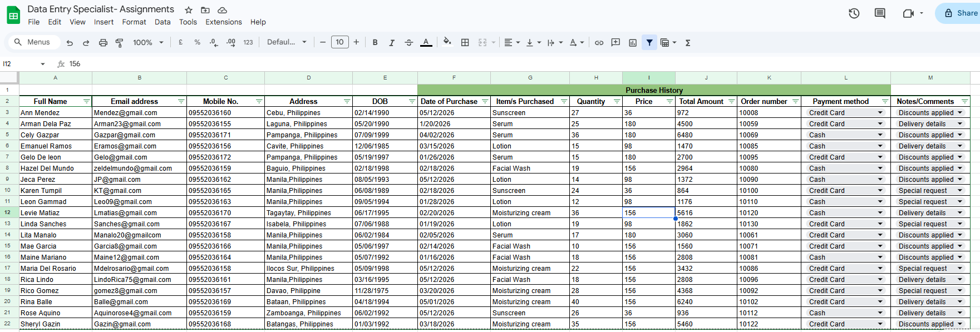Increase decimal places icon
The height and width of the screenshot is (332, 980).
pos(231,42)
